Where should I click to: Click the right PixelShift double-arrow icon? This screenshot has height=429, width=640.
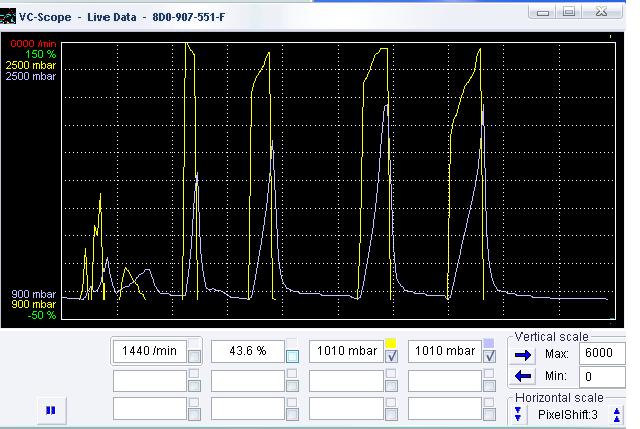point(617,414)
